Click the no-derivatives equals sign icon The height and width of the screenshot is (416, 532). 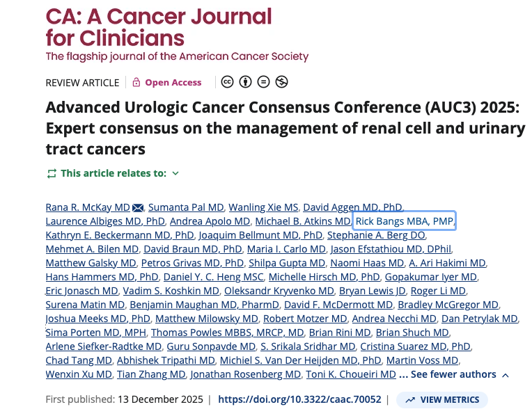tap(263, 82)
